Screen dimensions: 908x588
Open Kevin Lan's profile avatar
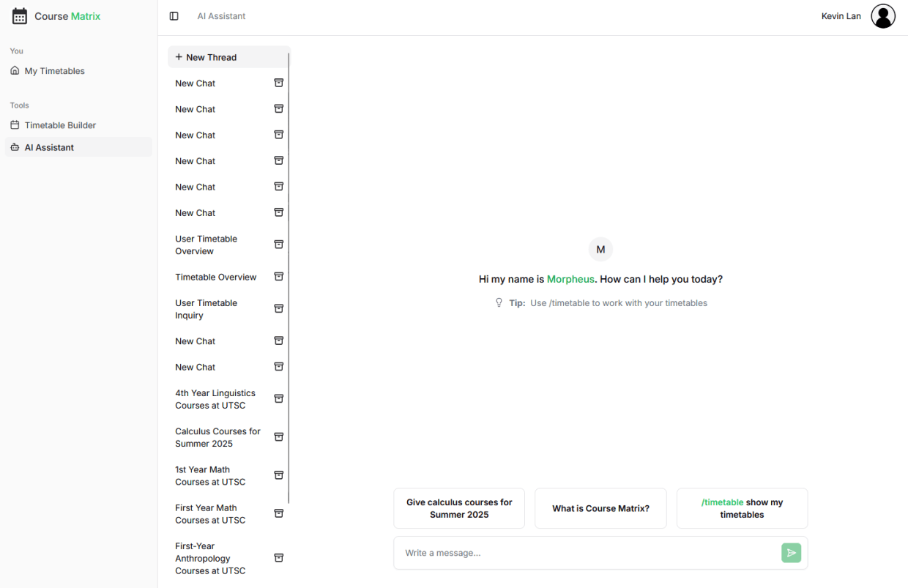883,15
